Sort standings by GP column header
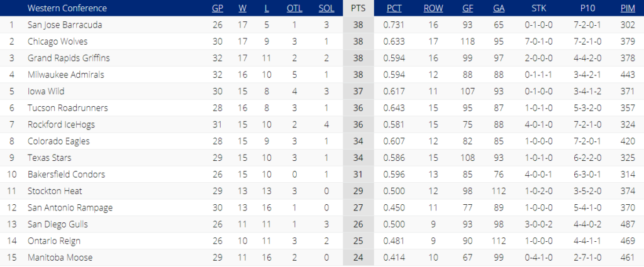This screenshot has height=267, width=644. 218,8
